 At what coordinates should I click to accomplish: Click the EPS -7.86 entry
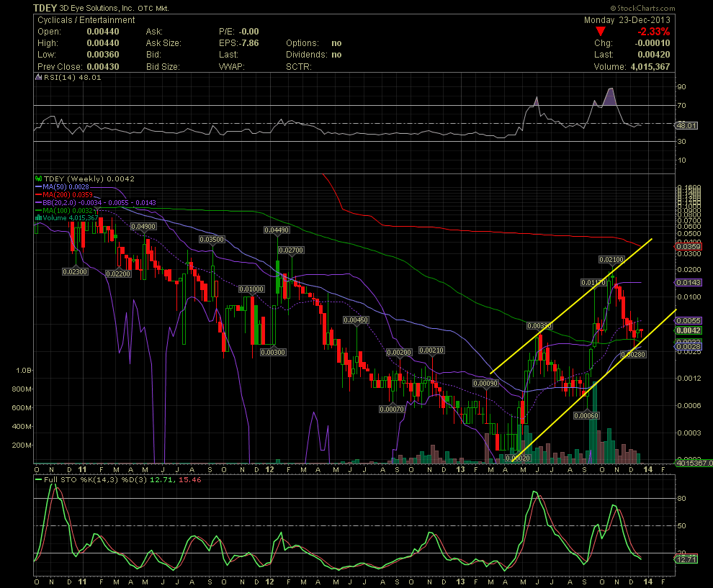(238, 43)
